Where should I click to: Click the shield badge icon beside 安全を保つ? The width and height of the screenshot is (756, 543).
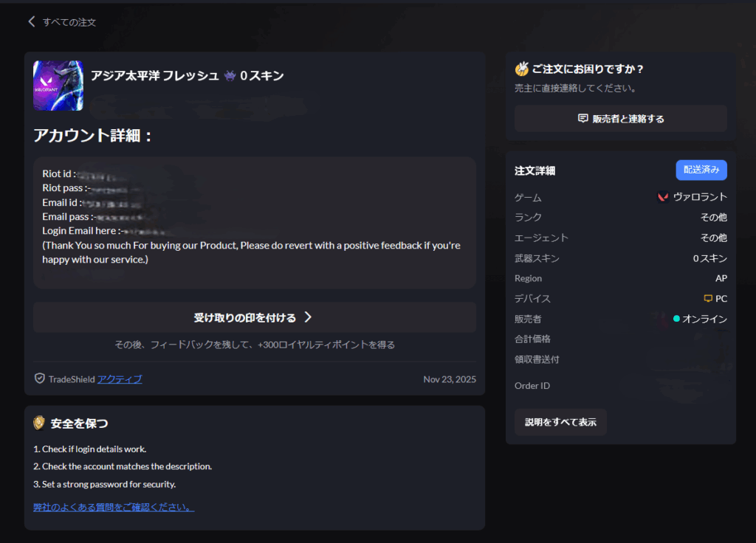(x=40, y=423)
